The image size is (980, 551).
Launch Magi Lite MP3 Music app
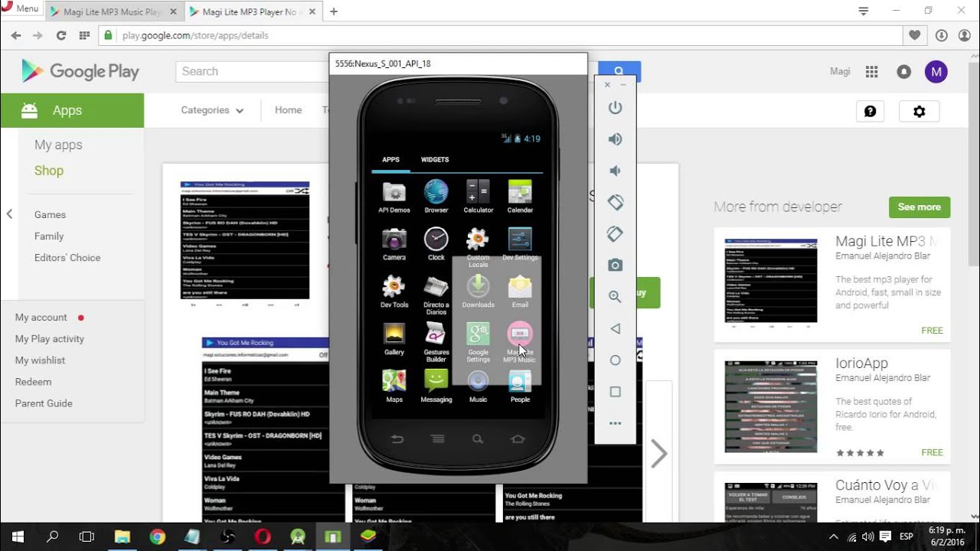point(520,342)
